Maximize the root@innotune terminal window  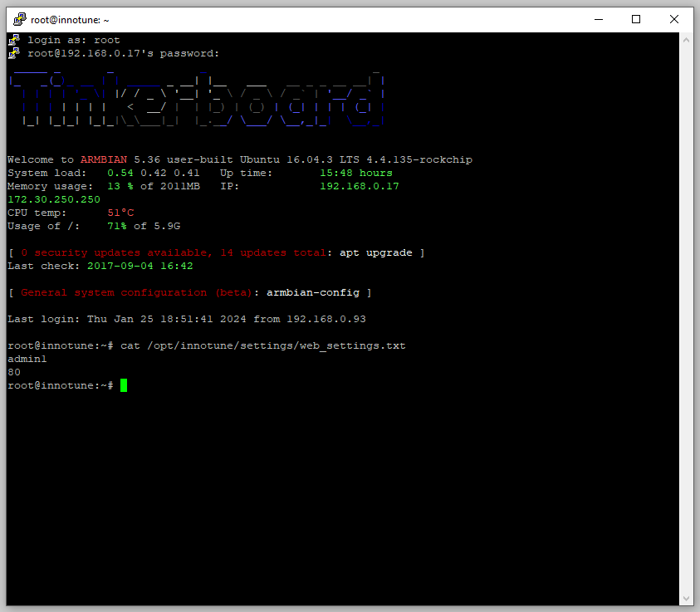(636, 20)
